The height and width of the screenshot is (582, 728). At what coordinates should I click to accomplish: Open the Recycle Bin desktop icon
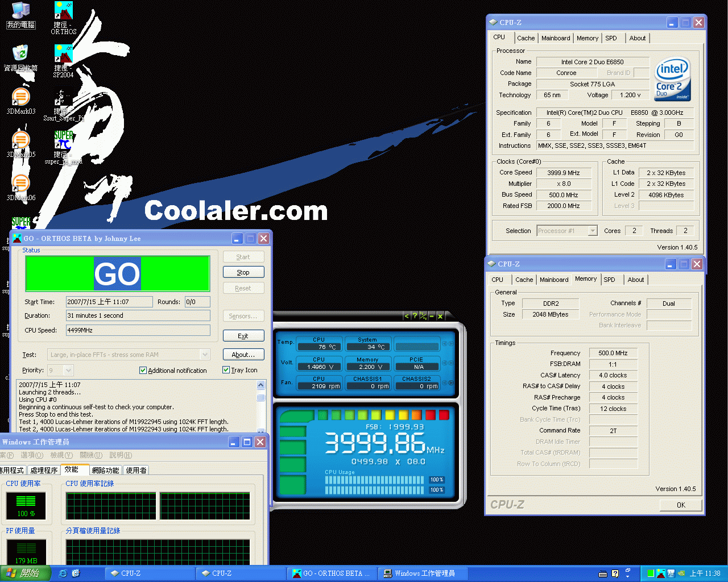pyautogui.click(x=21, y=58)
